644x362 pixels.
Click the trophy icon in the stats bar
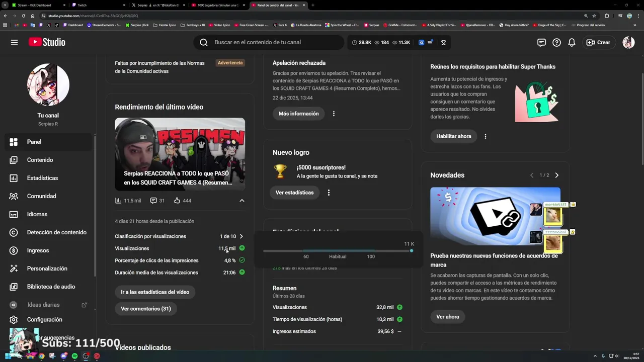coord(444,43)
